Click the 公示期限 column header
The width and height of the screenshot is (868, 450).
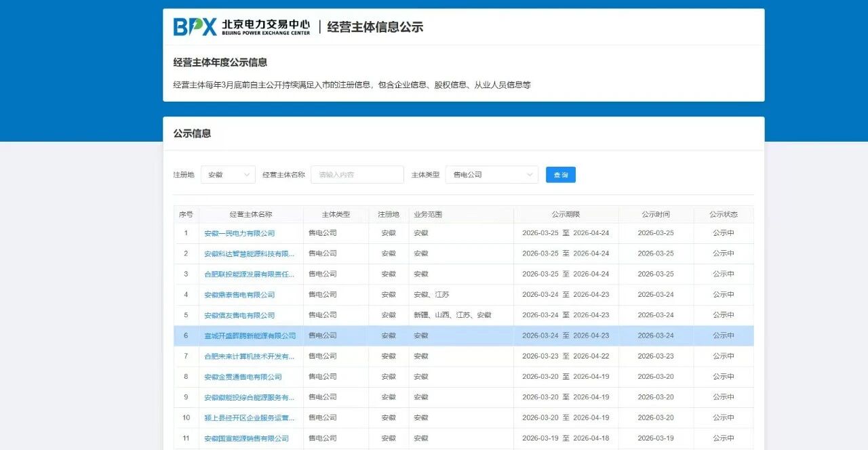point(566,214)
